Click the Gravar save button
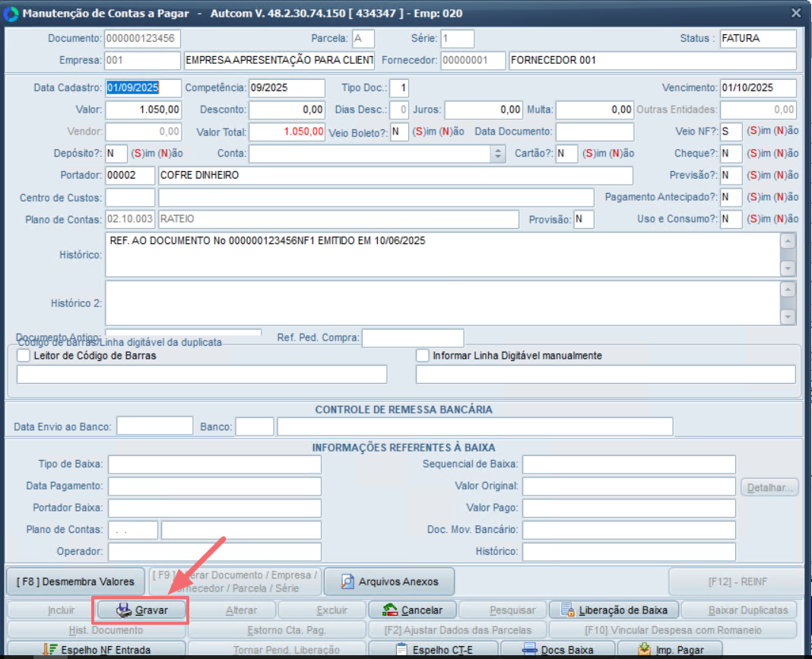This screenshot has width=812, height=659. point(142,610)
